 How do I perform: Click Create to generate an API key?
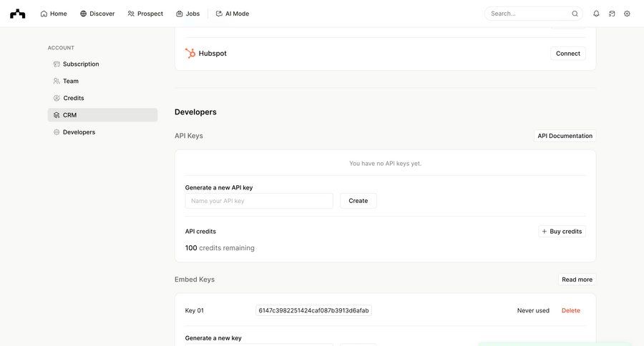tap(358, 201)
